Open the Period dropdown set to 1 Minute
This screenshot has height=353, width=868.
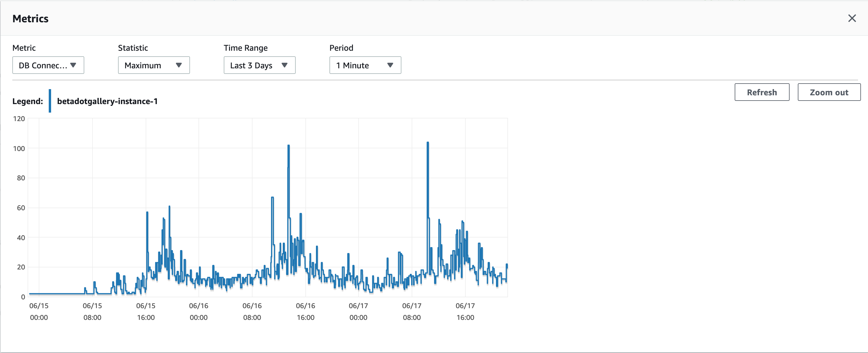(x=365, y=65)
